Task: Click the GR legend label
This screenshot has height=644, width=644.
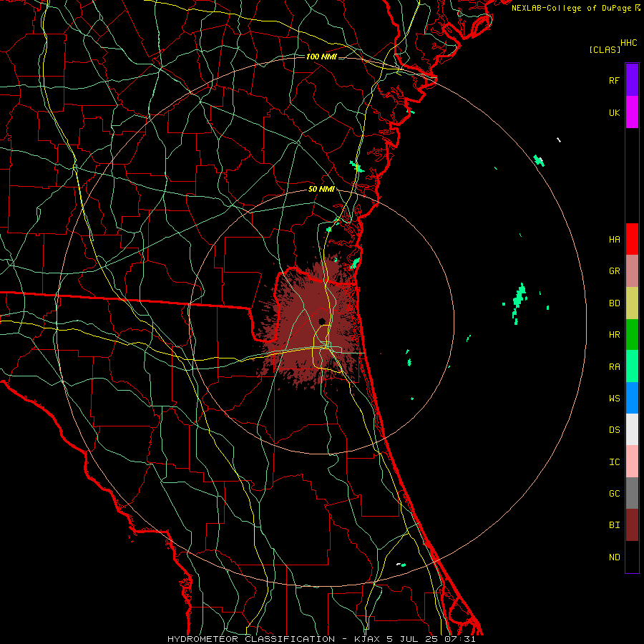Action: point(614,271)
